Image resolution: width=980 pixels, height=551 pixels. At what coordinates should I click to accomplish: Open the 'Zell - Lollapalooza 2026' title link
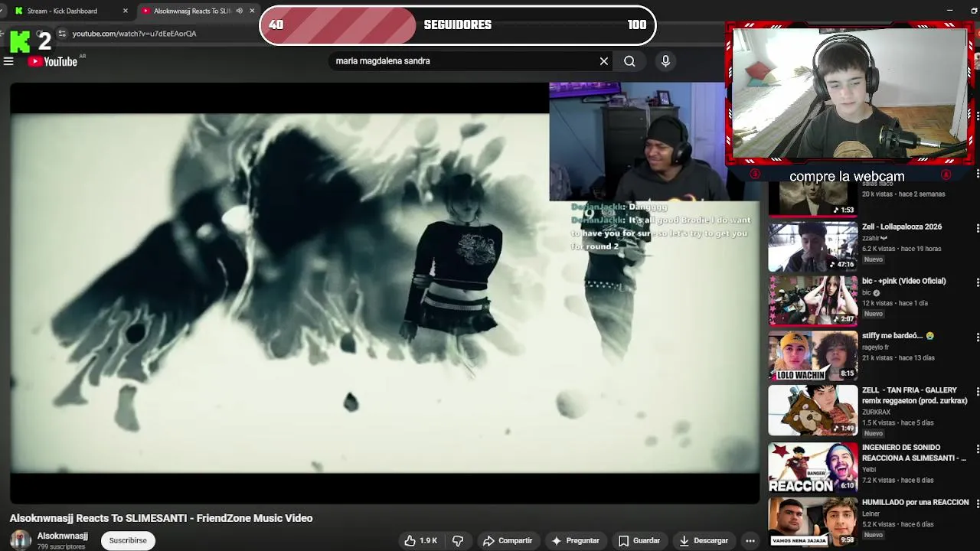(x=902, y=227)
